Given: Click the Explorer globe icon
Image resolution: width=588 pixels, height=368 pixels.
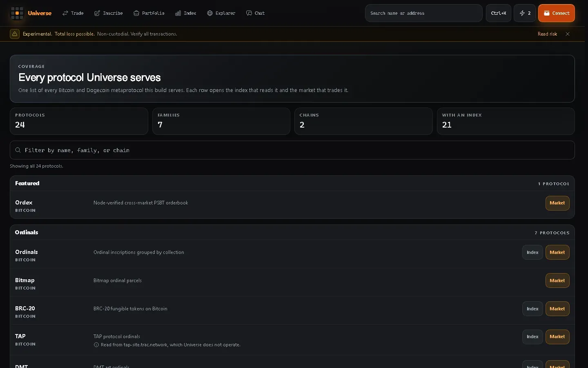Looking at the screenshot, I should (210, 13).
